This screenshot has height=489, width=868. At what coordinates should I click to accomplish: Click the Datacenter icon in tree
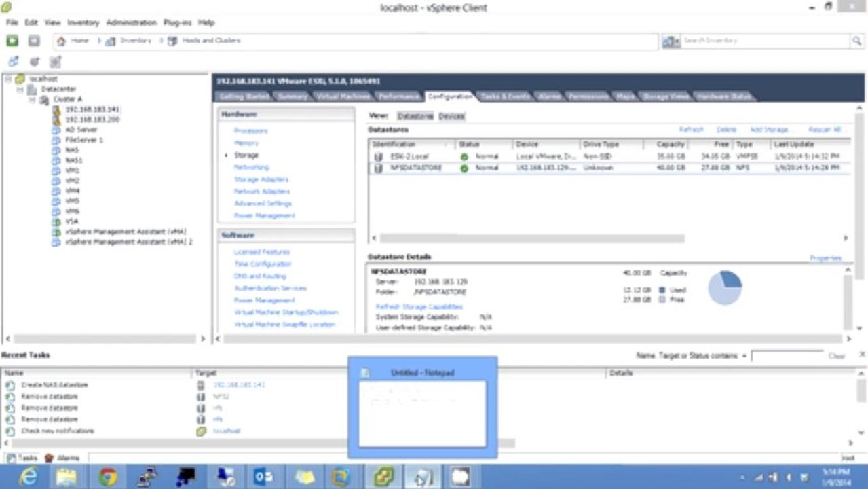[x=32, y=89]
